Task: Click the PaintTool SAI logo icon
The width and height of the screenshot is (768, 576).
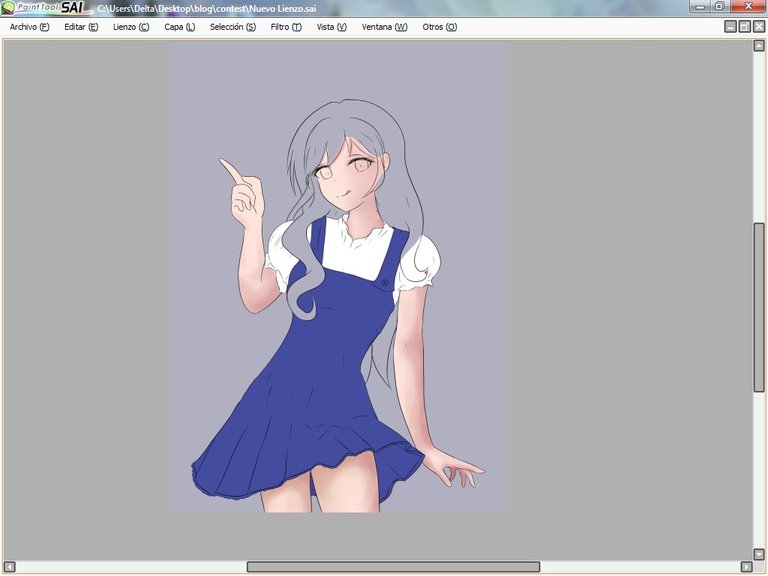Action: click(x=8, y=7)
